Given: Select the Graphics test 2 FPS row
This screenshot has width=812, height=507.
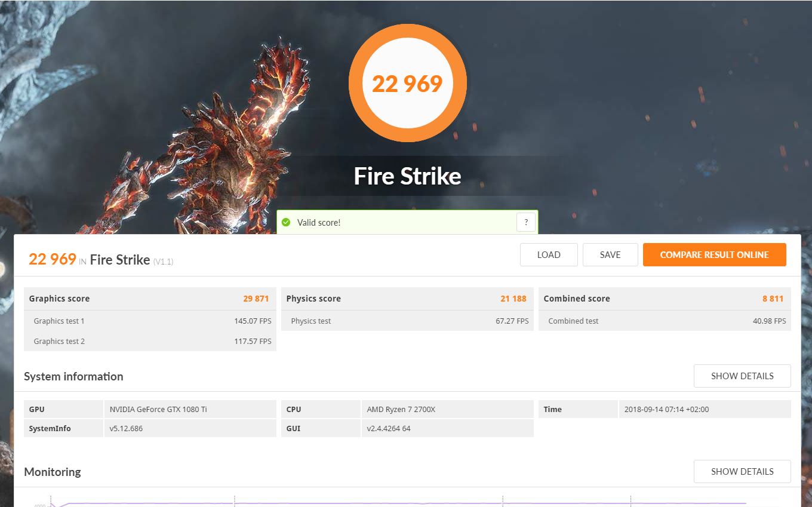Looking at the screenshot, I should [149, 342].
